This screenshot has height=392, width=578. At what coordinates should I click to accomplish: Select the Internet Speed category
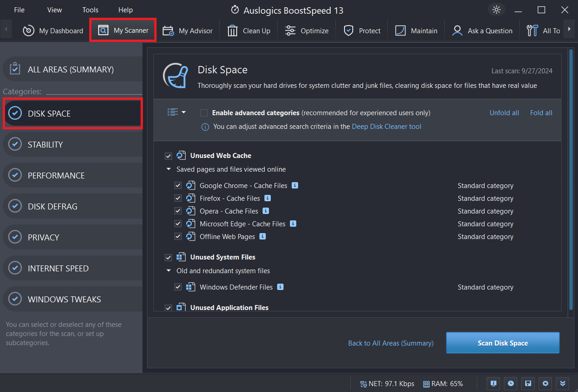tap(72, 268)
